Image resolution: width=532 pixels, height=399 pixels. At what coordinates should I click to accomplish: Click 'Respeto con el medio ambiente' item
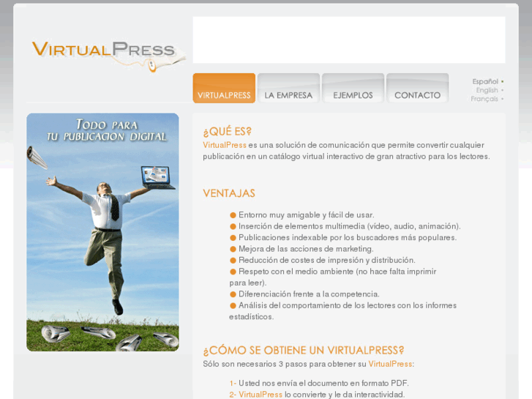point(333,277)
